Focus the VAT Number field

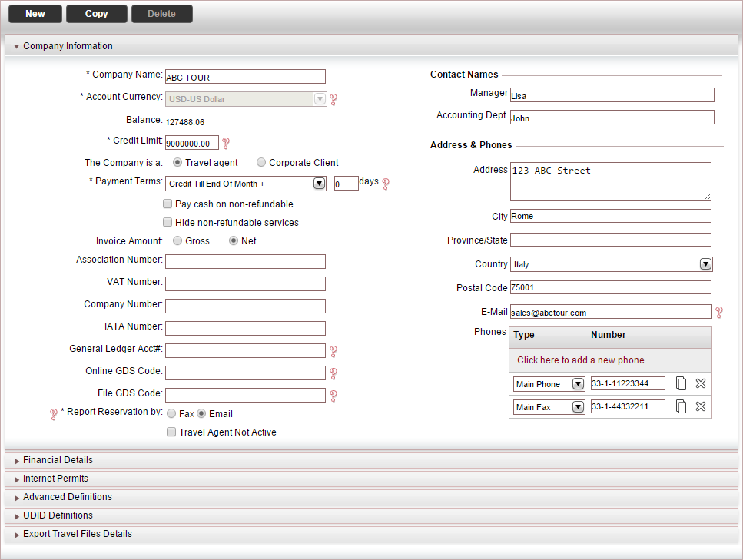[x=245, y=283]
